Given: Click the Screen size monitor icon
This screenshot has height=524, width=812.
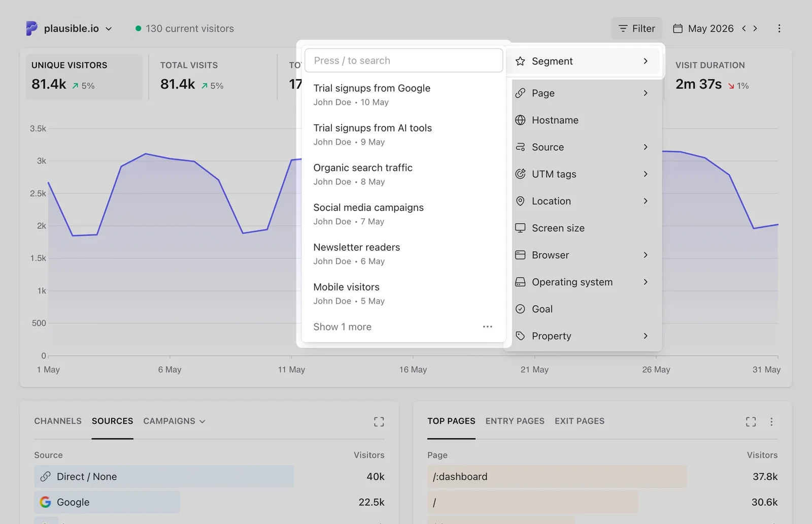Looking at the screenshot, I should tap(520, 228).
